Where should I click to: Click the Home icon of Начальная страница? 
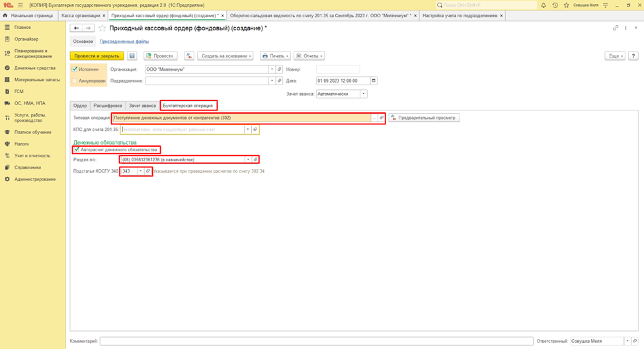5,15
